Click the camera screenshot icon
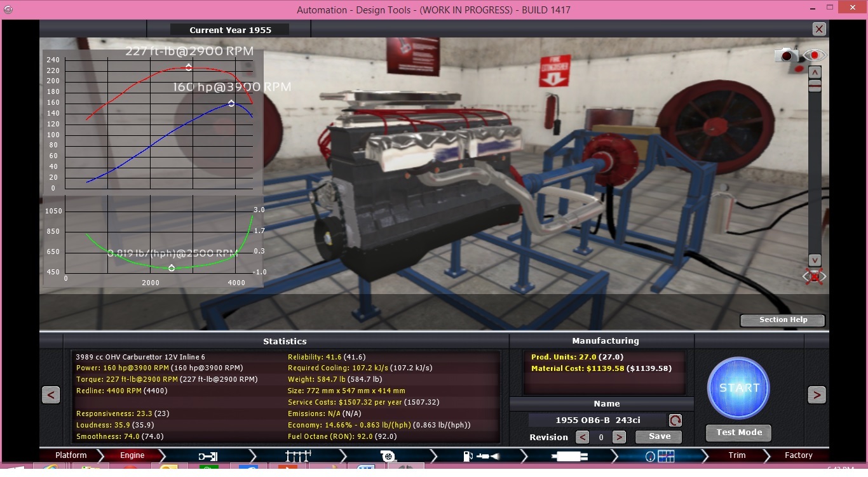868x477 pixels. pyautogui.click(x=787, y=55)
